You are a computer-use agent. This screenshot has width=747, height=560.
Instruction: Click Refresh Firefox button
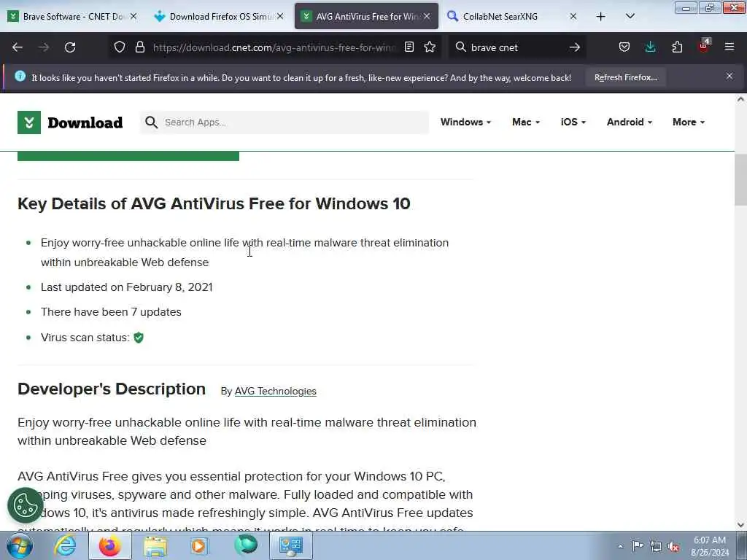625,77
